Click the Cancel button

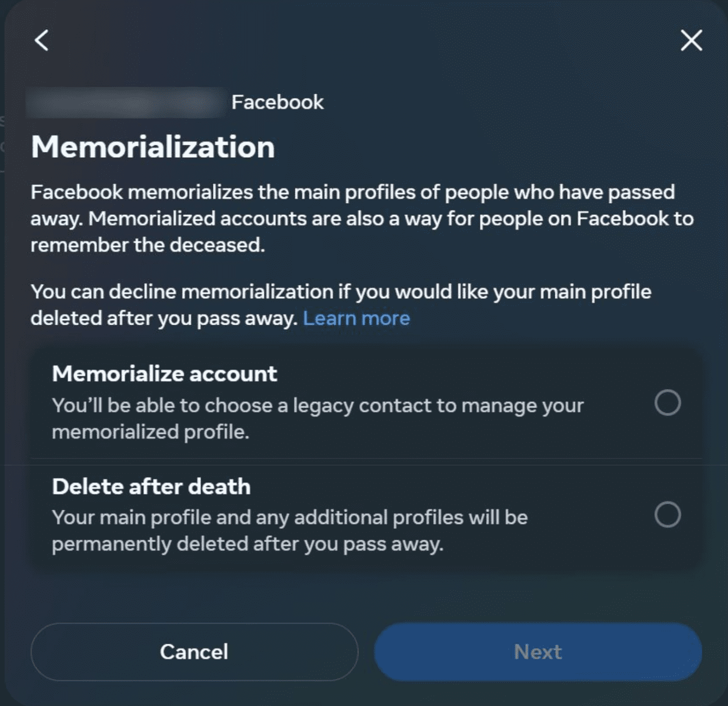[194, 651]
